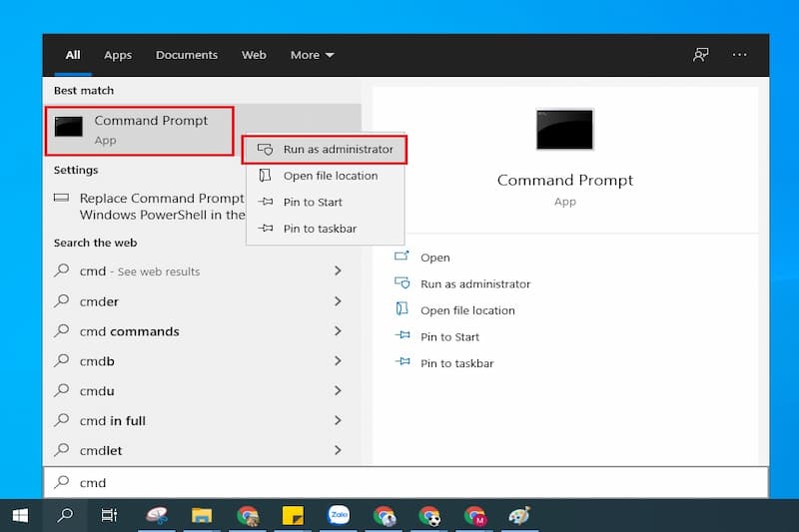This screenshot has width=799, height=532.
Task: Open the three-dot options menu
Action: coord(739,55)
